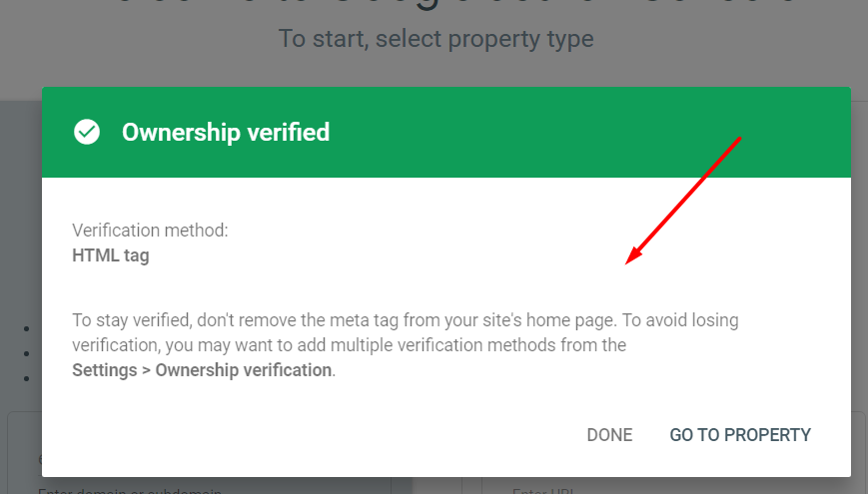
Task: Click the 'To stay verified' paragraph line
Action: [x=406, y=319]
